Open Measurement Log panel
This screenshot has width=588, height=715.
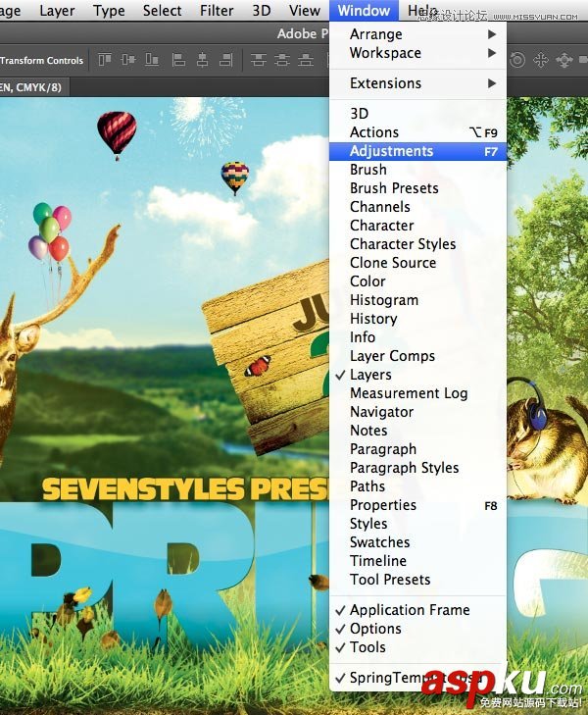[x=417, y=393]
